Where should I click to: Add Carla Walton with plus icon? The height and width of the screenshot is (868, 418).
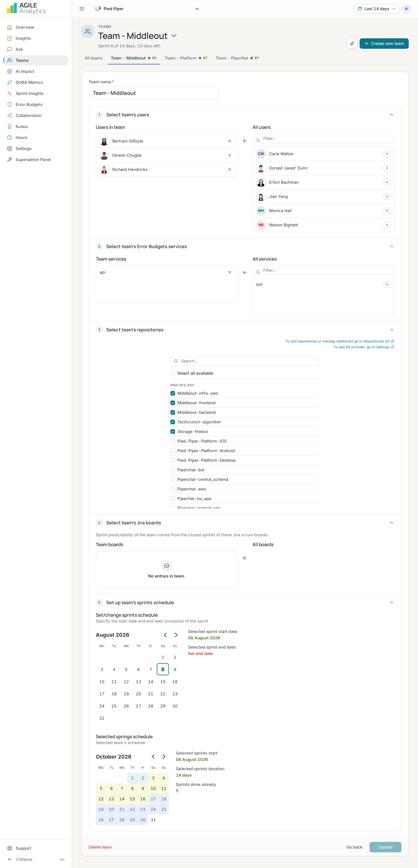click(x=387, y=154)
